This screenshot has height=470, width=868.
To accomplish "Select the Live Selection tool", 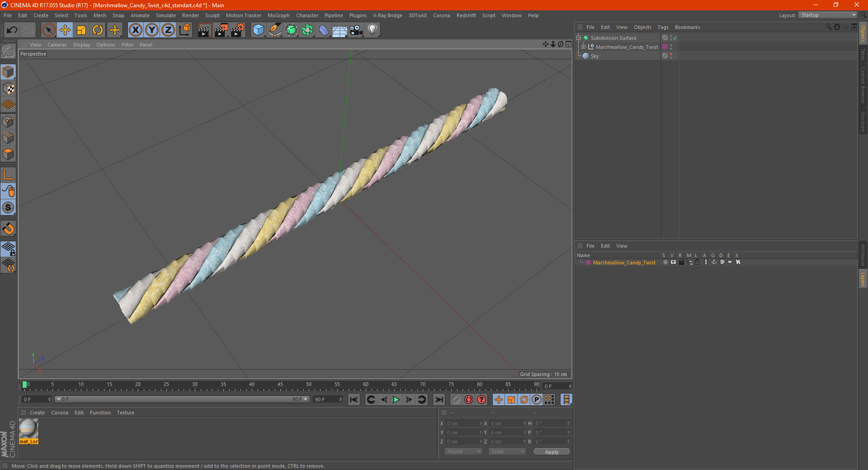I will 48,30.
